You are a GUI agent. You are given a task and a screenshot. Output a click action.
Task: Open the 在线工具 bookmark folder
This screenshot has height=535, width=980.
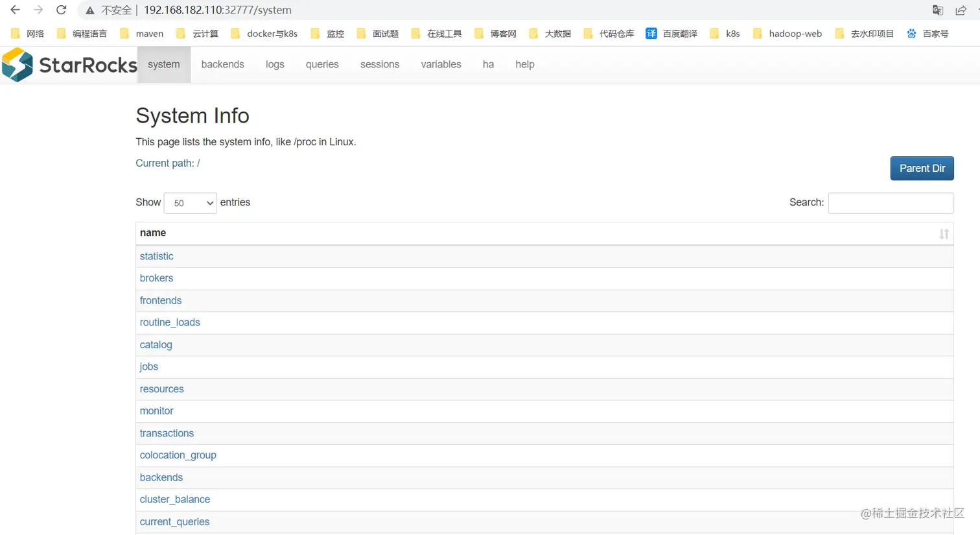point(437,34)
